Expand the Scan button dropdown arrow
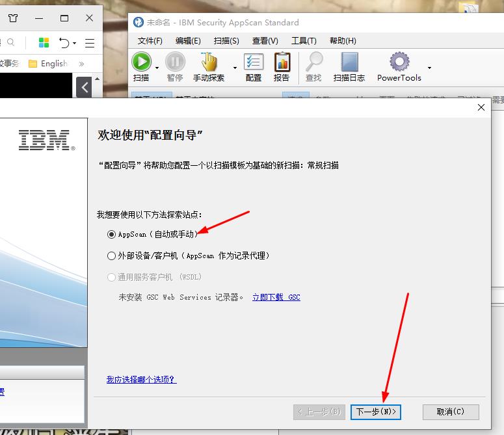 pyautogui.click(x=157, y=68)
